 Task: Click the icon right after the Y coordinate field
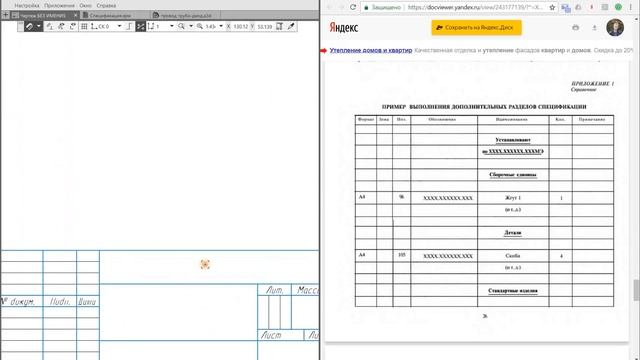point(280,26)
